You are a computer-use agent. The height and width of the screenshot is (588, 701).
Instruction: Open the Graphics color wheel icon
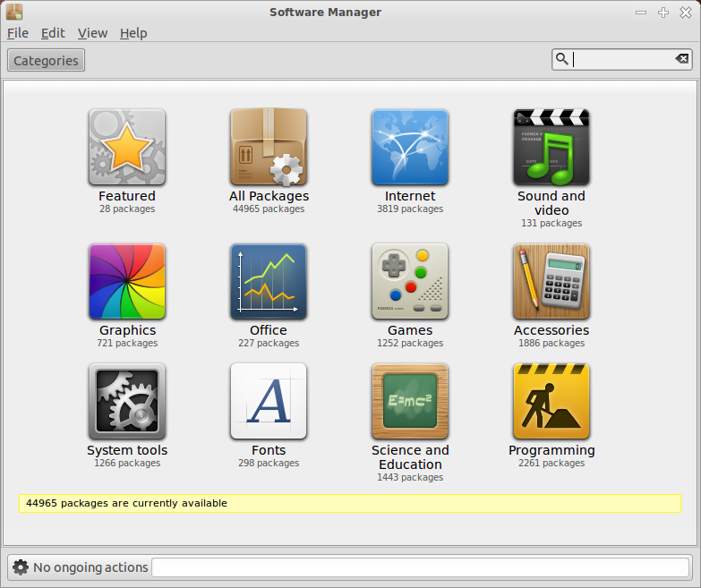[x=127, y=282]
